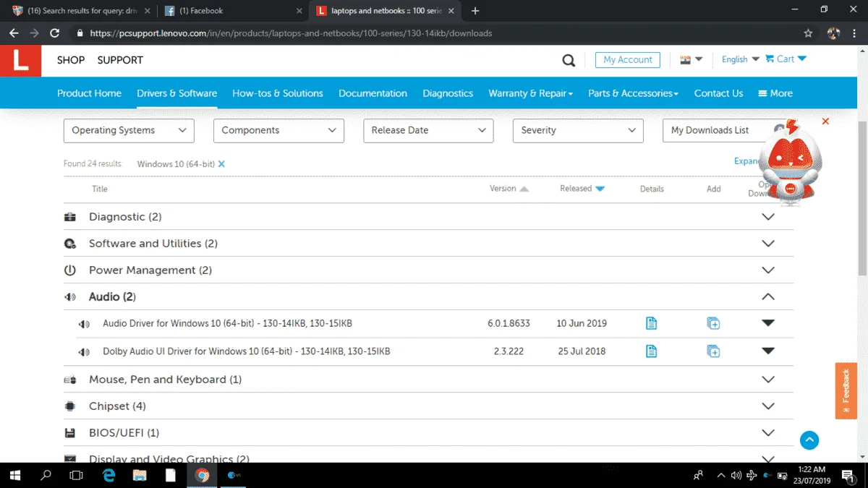Launch Edge from taskbar
868x488 pixels.
click(x=109, y=475)
